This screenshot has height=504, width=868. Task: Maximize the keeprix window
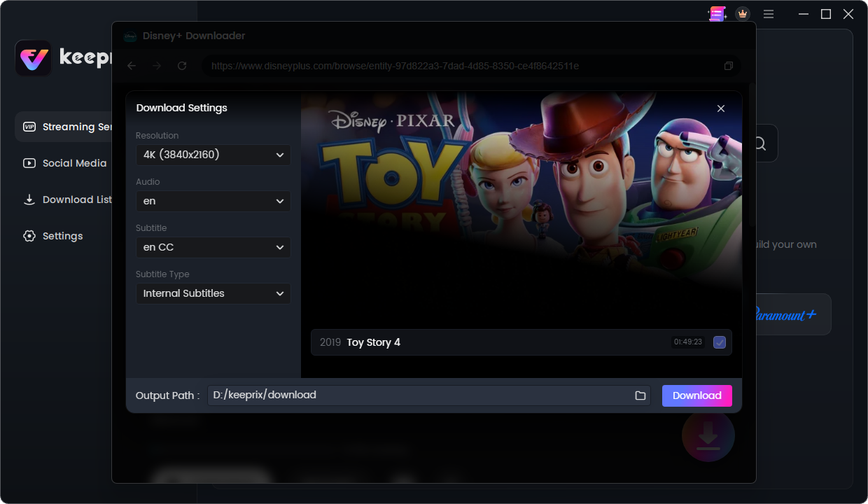click(x=826, y=14)
